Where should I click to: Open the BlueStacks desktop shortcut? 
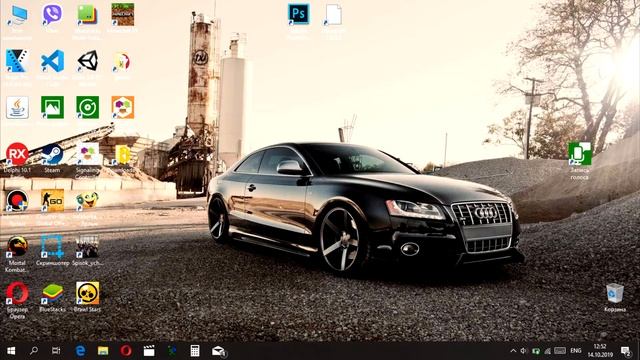[52, 294]
